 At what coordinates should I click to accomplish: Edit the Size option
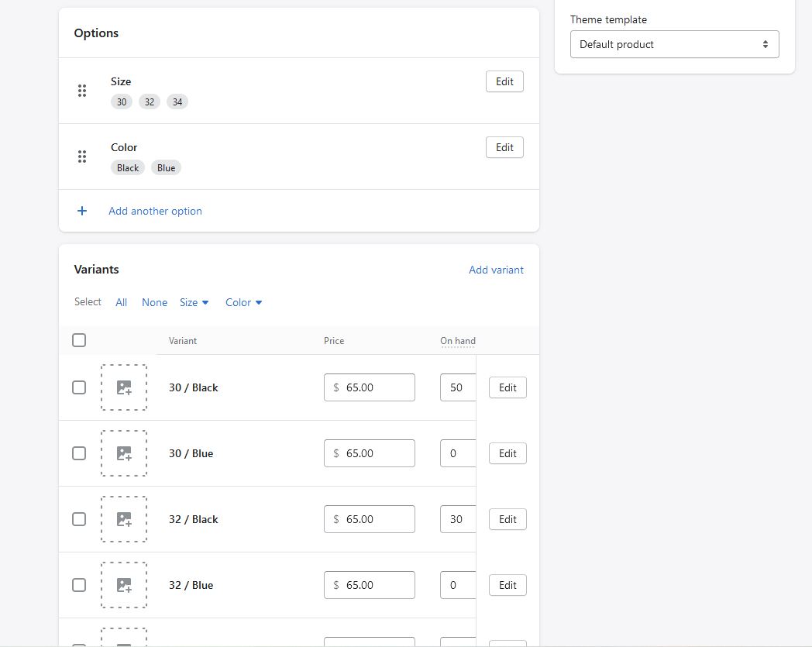(x=504, y=81)
